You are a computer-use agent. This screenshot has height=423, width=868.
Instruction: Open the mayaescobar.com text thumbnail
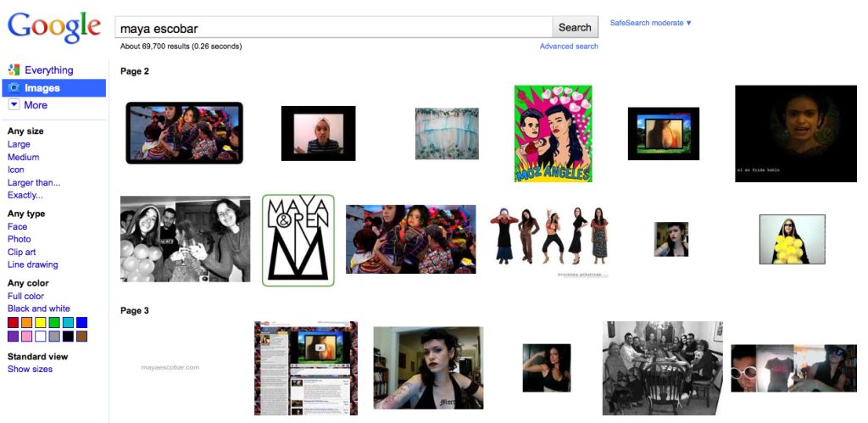pyautogui.click(x=170, y=367)
